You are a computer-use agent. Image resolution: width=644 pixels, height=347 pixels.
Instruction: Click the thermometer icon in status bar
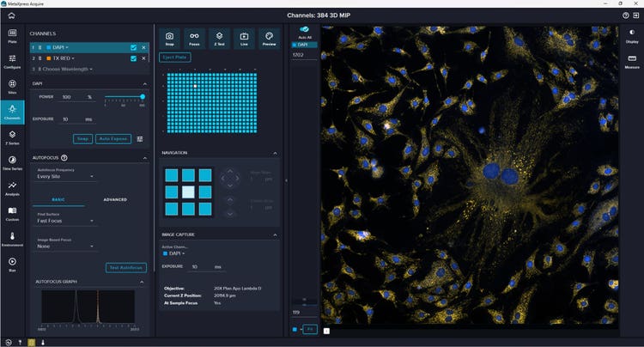coord(43,342)
